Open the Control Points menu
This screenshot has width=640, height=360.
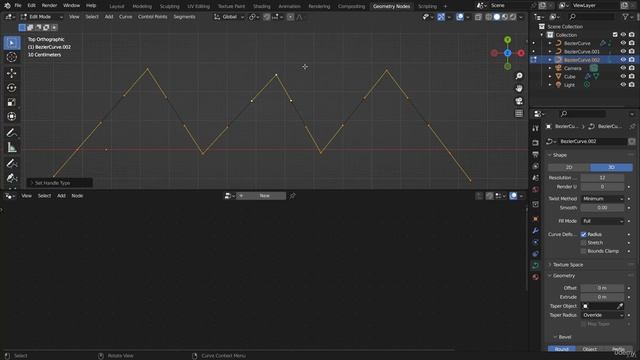152,17
